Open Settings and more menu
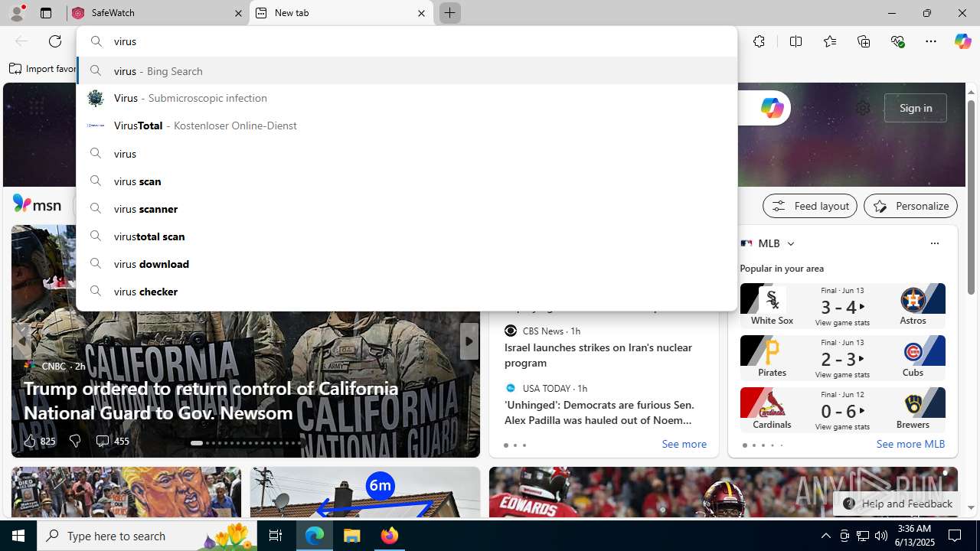 click(x=931, y=41)
